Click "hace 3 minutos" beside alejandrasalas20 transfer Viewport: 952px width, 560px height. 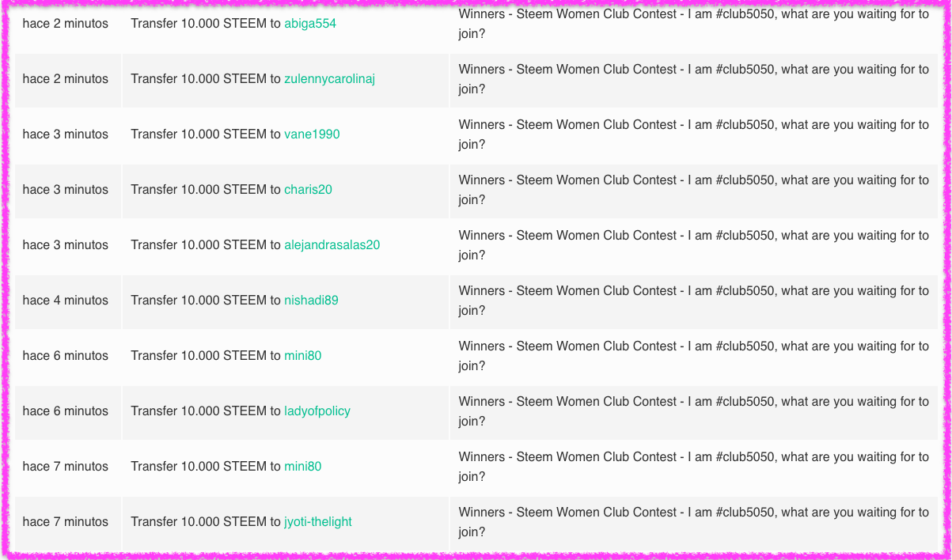[x=66, y=245]
